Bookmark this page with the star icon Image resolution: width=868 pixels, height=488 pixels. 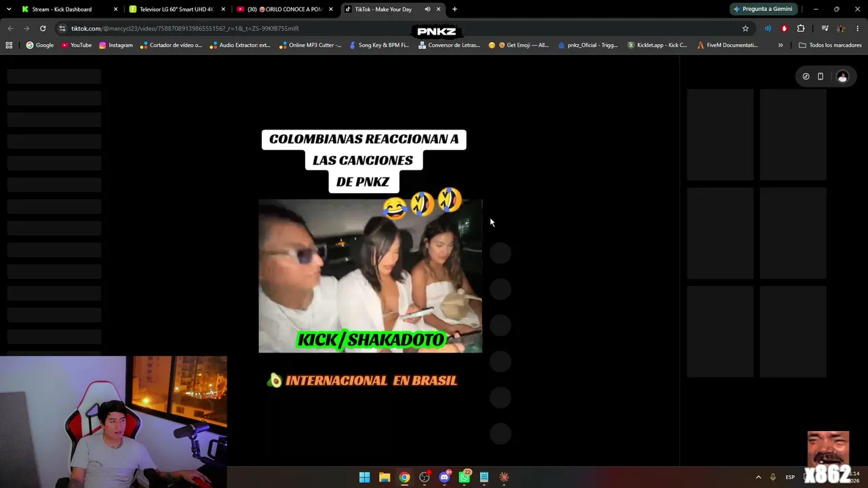(745, 28)
